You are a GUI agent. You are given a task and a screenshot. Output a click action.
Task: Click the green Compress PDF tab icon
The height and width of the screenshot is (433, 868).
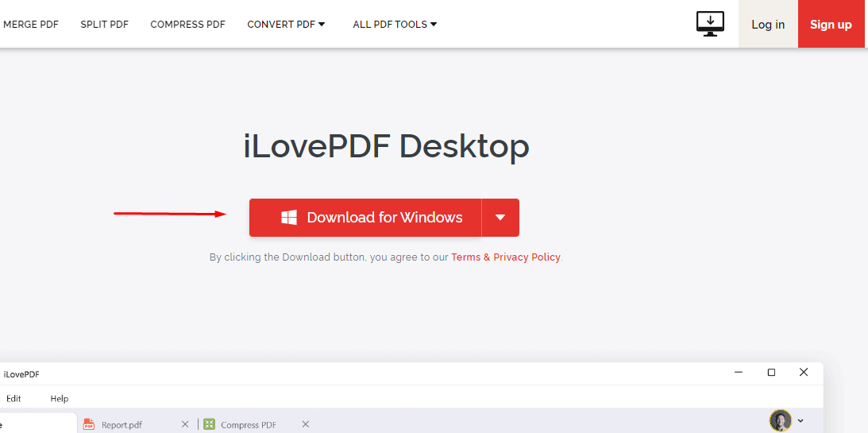tap(209, 424)
